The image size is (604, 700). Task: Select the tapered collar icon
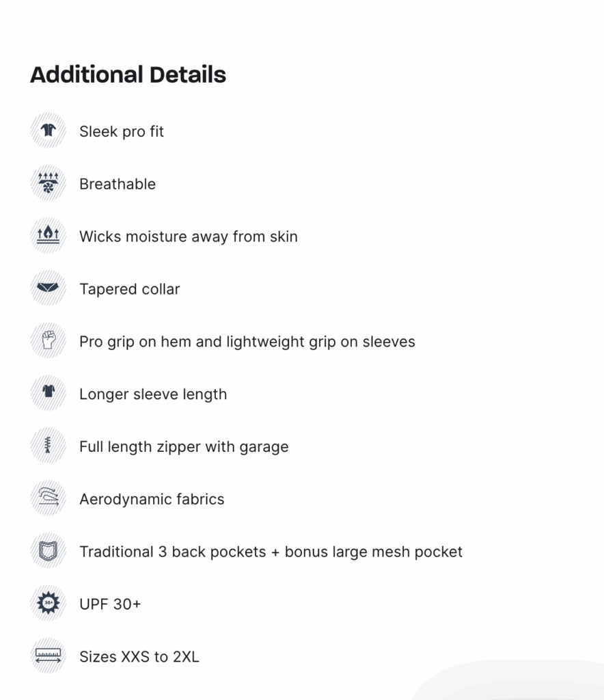coord(49,288)
